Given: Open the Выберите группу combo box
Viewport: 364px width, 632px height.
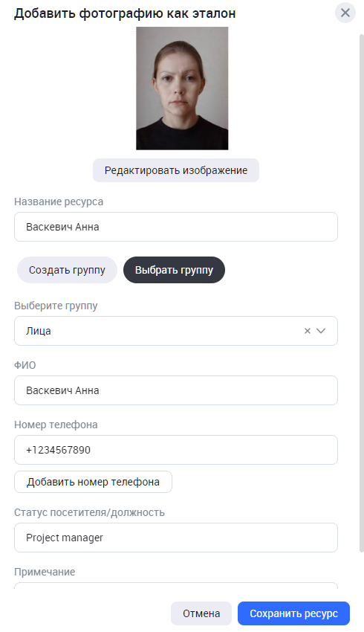Looking at the screenshot, I should point(176,331).
